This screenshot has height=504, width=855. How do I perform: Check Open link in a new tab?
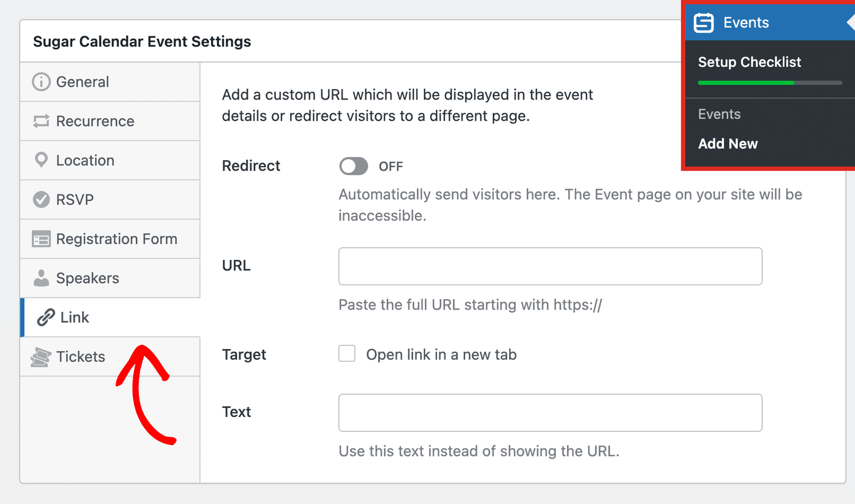[x=347, y=353]
